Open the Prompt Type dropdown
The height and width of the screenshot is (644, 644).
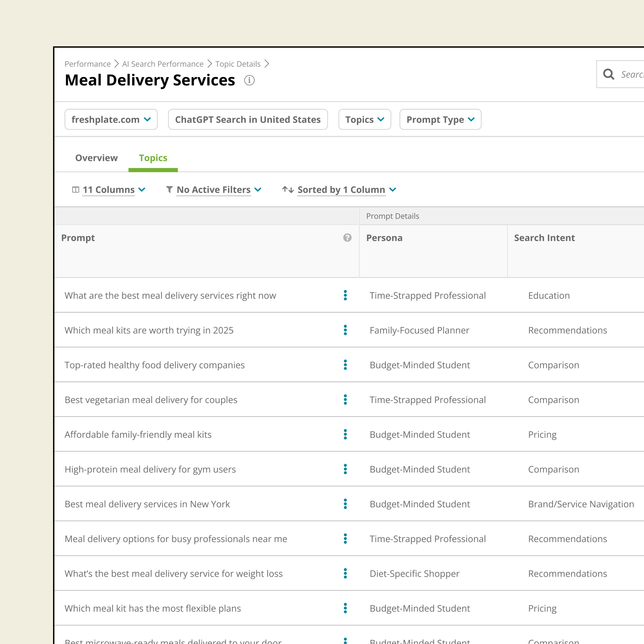tap(440, 119)
